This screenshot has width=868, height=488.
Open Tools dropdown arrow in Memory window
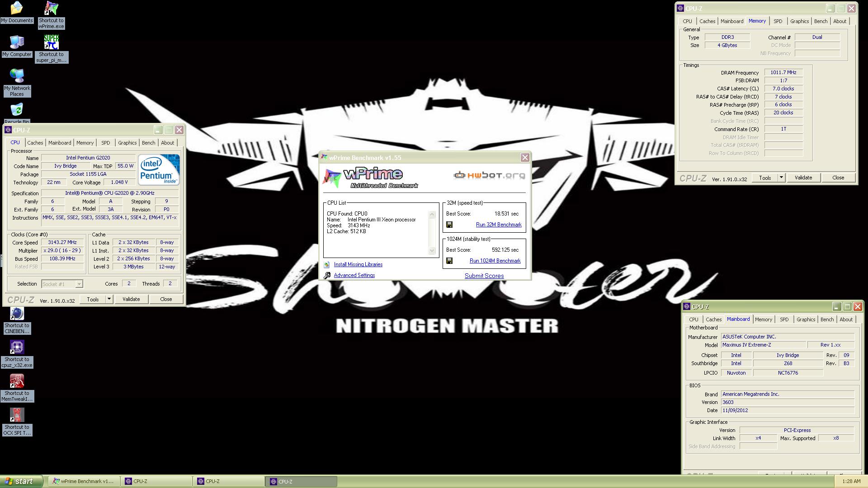(x=781, y=178)
